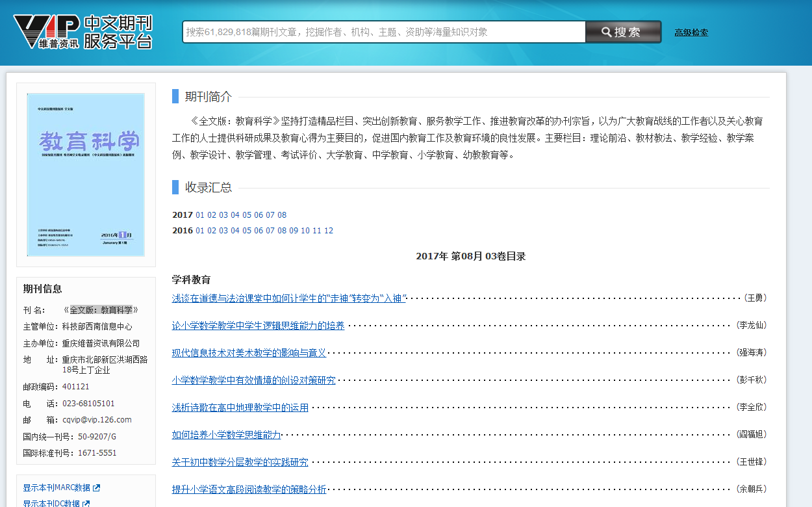
Task: Open article 提升小学语文高段阅读教学的策略分析
Action: (249, 489)
